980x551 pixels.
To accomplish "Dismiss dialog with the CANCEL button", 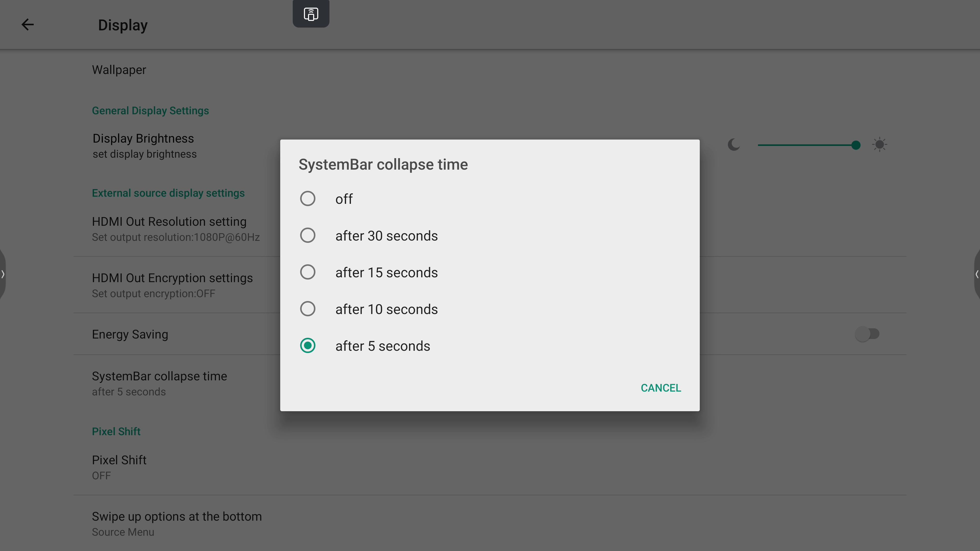I will pos(661,388).
